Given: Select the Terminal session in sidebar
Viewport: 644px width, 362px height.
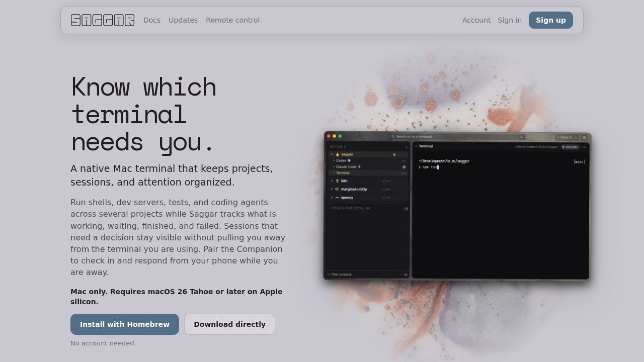Looking at the screenshot, I should 368,173.
